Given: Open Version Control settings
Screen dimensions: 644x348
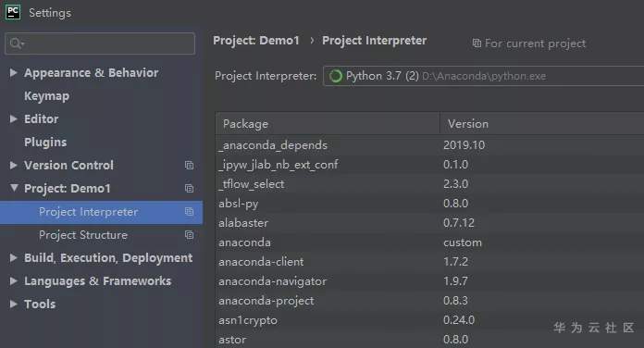Looking at the screenshot, I should pos(68,165).
